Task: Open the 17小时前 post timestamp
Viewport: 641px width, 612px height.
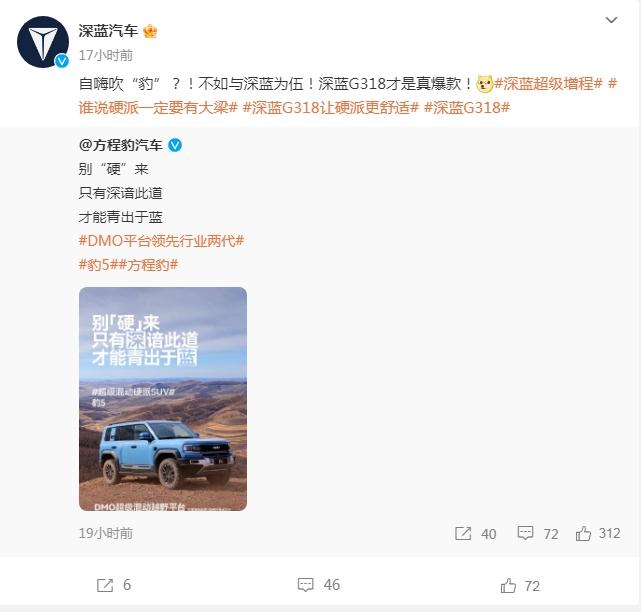Action: (x=105, y=55)
